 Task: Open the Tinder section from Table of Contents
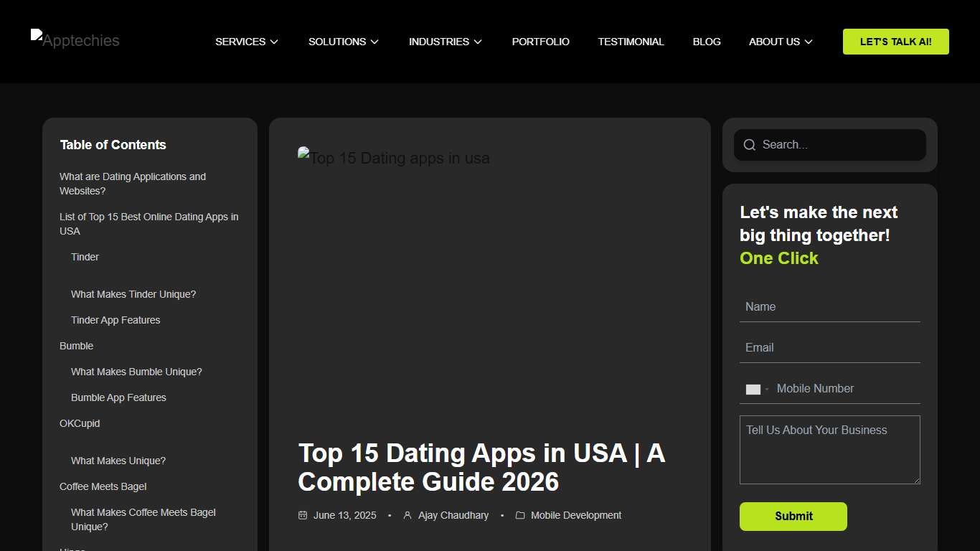click(85, 257)
